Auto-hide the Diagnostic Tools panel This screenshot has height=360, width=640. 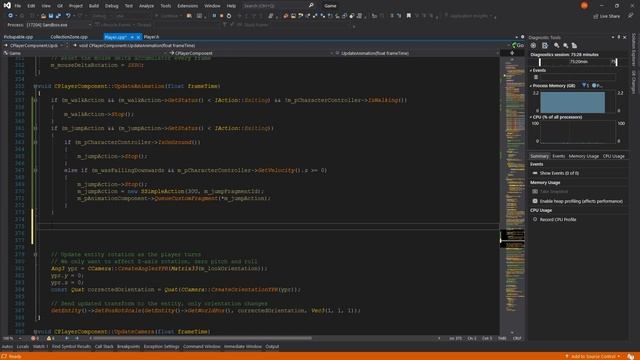pos(619,37)
